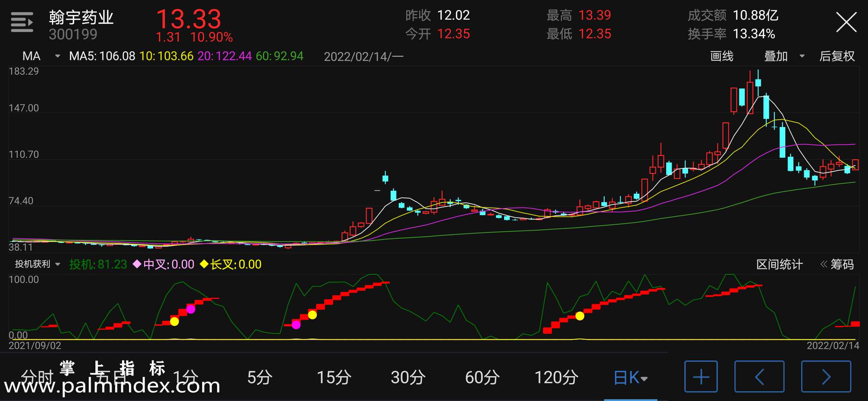Viewport: 868px width, 401px height.
Task: Toggle 后复权 price adjustment
Action: click(x=837, y=56)
